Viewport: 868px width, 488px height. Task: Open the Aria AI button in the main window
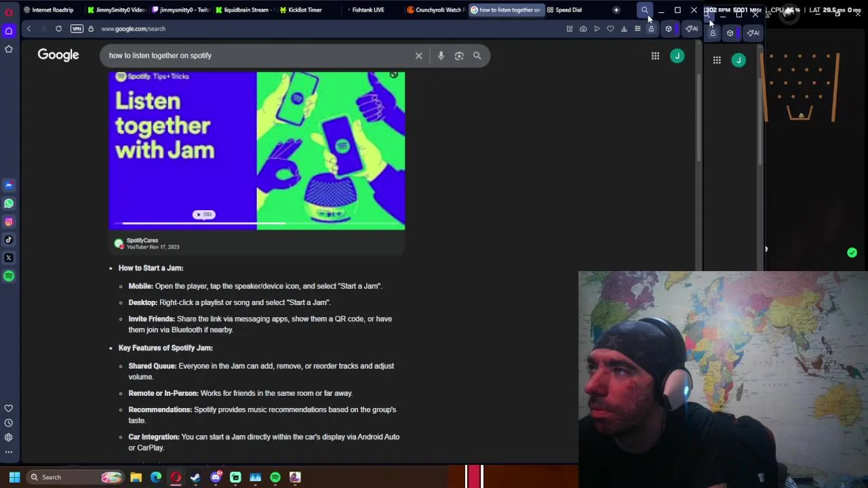[x=691, y=28]
